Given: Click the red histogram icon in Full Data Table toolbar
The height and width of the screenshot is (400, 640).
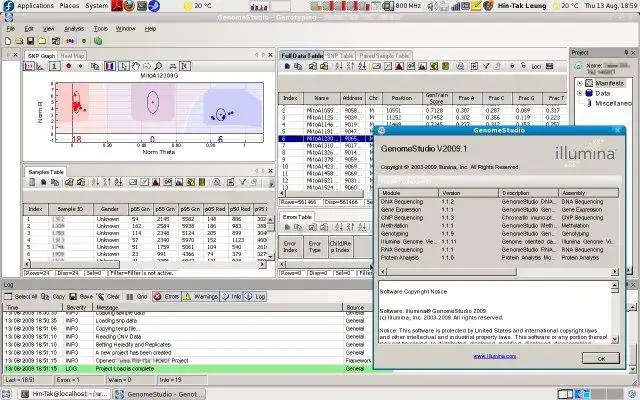Looking at the screenshot, I should coord(399,66).
